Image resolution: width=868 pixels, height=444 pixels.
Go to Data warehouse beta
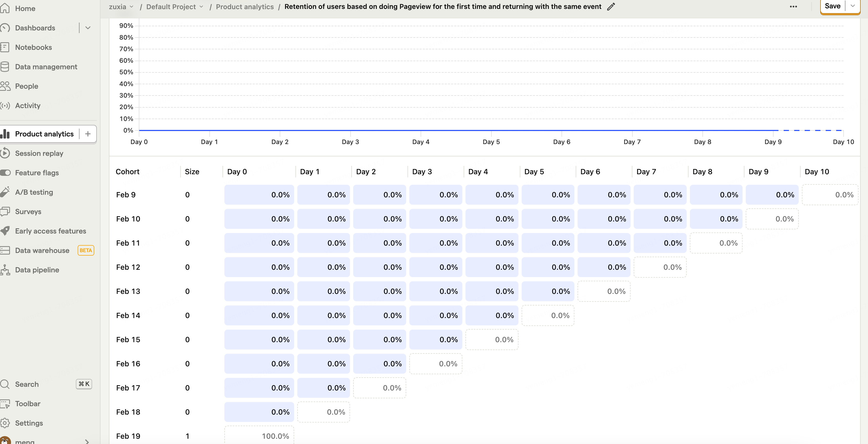[x=42, y=250]
